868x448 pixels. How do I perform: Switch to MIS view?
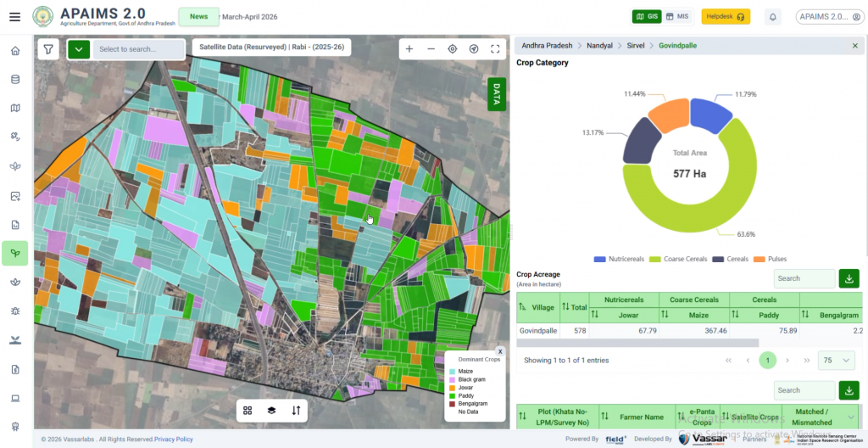[x=677, y=17]
